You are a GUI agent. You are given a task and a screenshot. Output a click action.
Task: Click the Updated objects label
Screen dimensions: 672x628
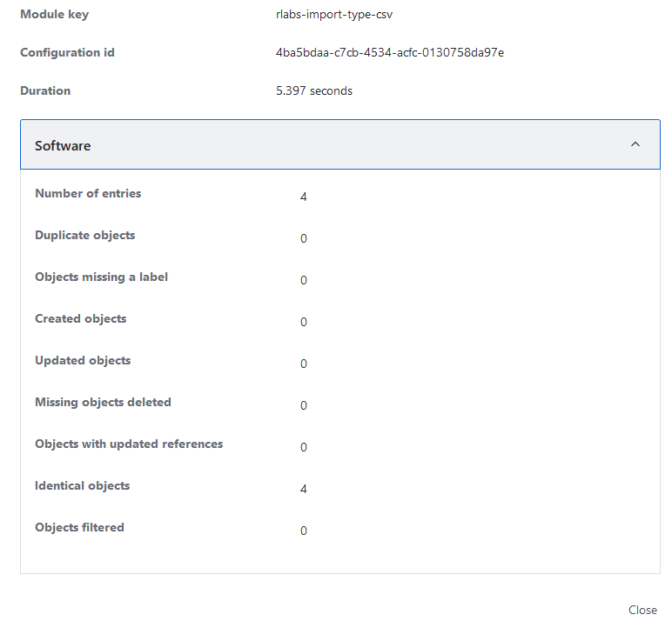point(83,361)
